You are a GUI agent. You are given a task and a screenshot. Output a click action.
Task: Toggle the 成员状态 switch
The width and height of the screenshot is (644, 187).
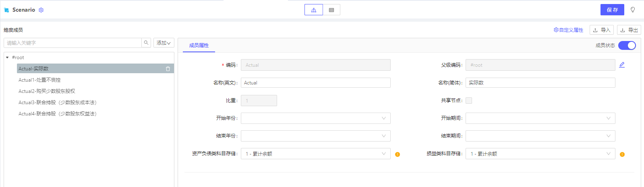pos(627,45)
